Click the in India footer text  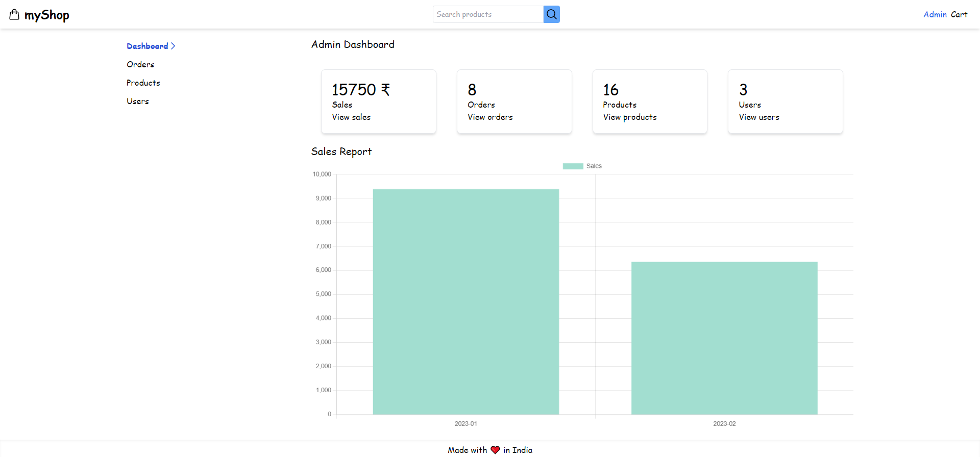(518, 450)
